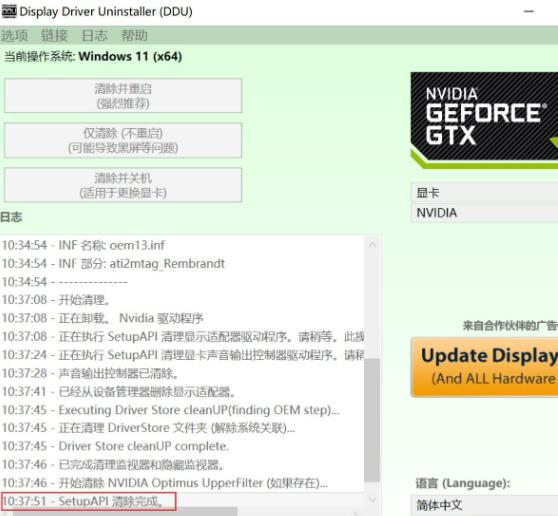Click the log scrollbar down arrow

(x=372, y=500)
